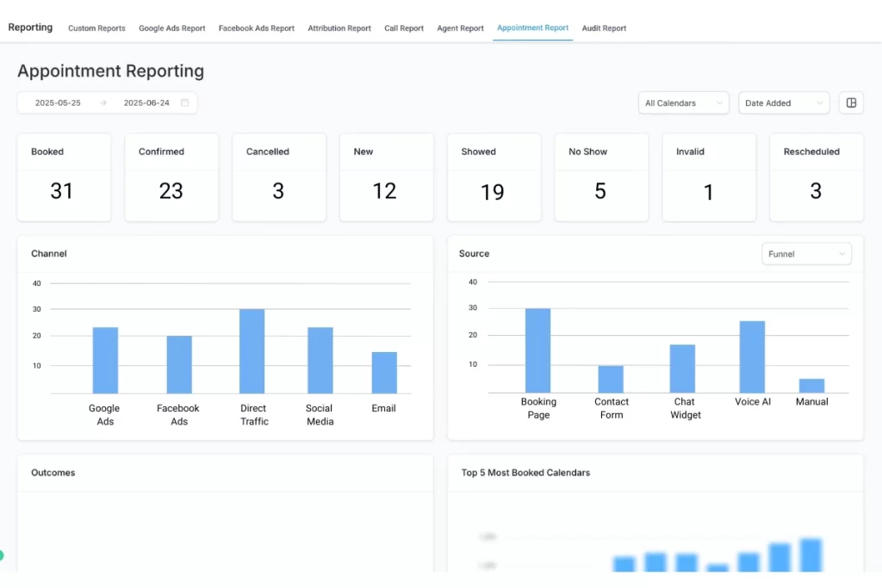Click the Voice AI bar in Source chart
882x588 pixels.
752,356
